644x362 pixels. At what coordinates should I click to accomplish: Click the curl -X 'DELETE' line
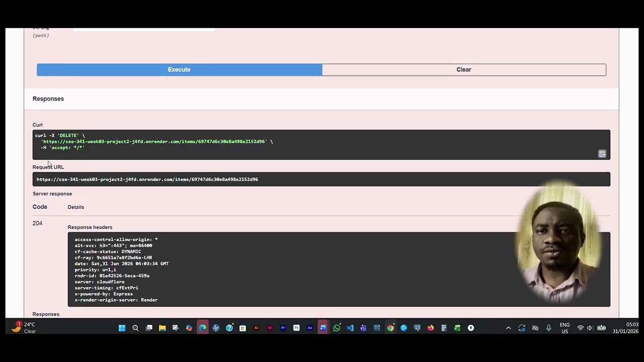(60, 135)
